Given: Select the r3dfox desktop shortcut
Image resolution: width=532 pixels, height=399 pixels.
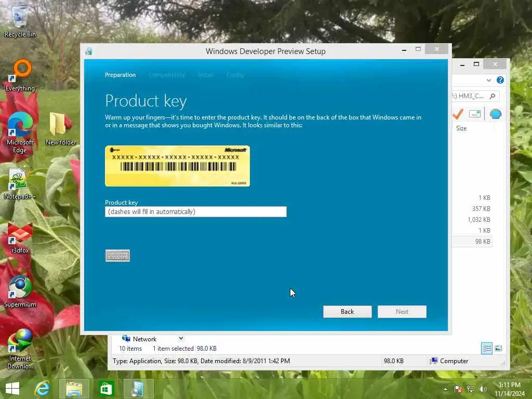Looking at the screenshot, I should pos(20,238).
